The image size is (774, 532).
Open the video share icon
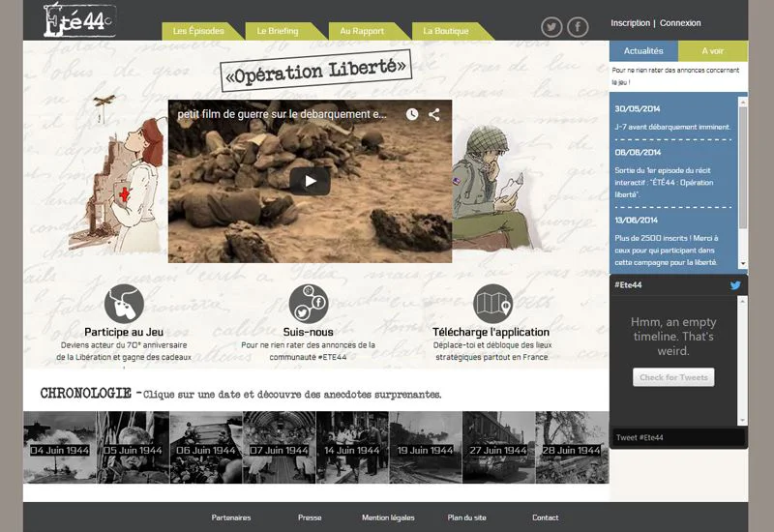coord(434,114)
